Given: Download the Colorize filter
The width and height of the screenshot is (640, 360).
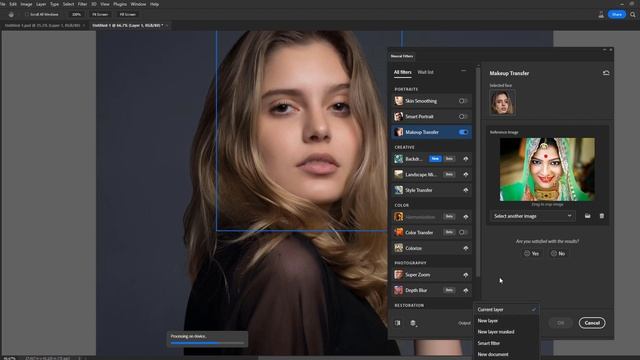Looking at the screenshot, I should 466,248.
